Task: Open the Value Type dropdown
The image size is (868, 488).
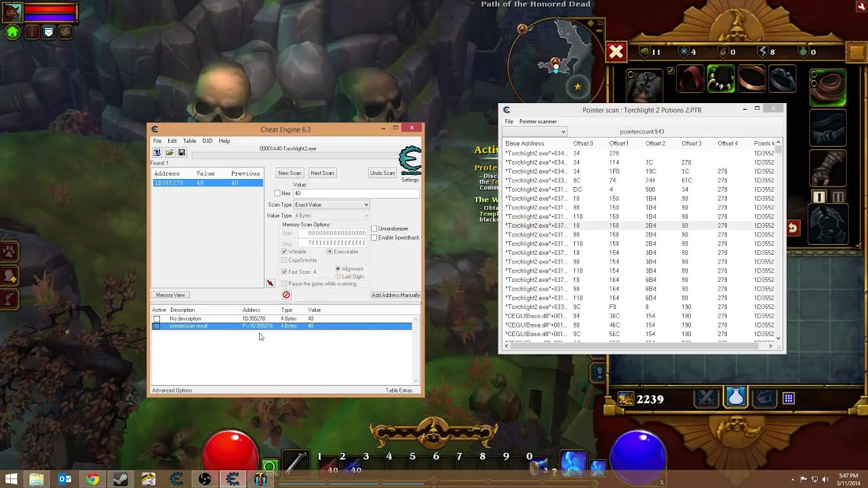Action: (332, 216)
